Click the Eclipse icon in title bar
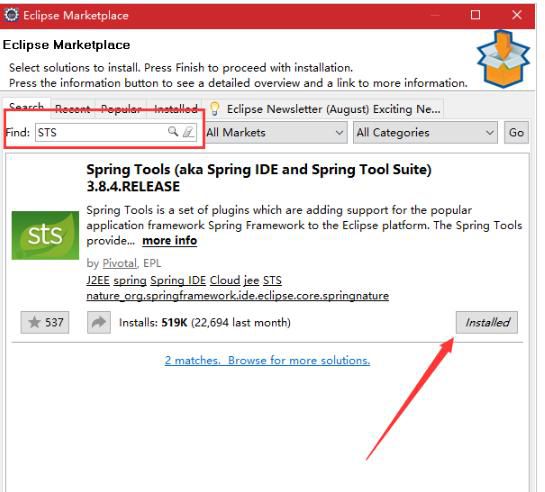Viewport: 545px width, 492px height. coord(11,15)
